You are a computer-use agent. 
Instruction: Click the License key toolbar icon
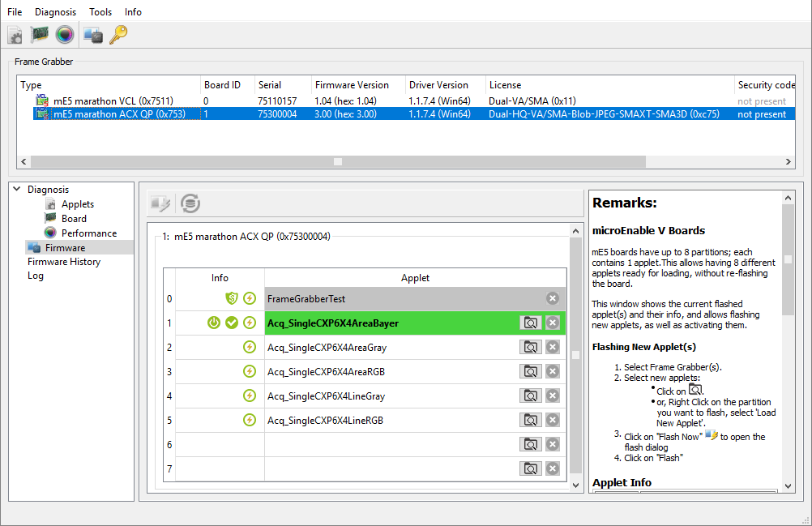118,35
